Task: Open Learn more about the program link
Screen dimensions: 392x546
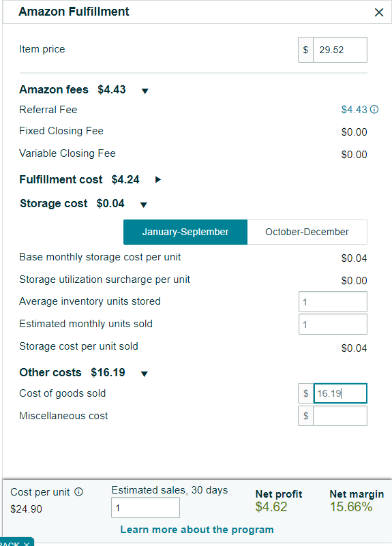Action: pyautogui.click(x=197, y=530)
